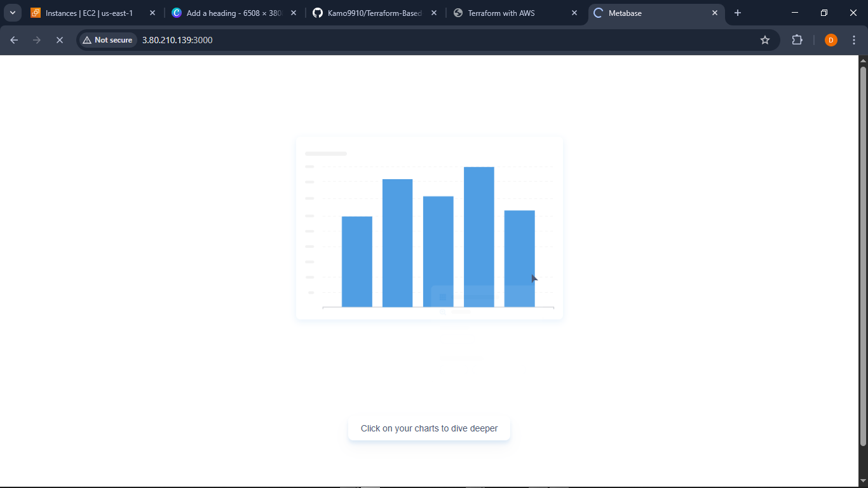Screen dimensions: 868x488
Task: Close the Metabase tab
Action: pyautogui.click(x=715, y=13)
